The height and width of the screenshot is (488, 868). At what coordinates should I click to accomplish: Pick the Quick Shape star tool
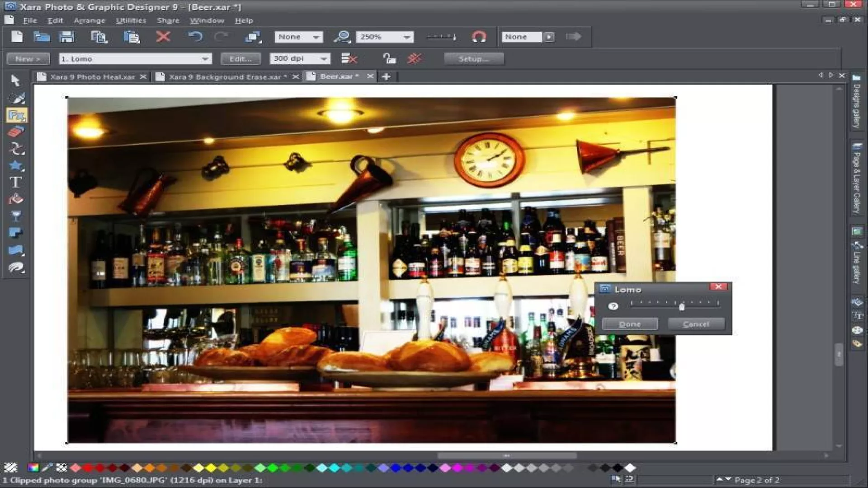(x=16, y=166)
